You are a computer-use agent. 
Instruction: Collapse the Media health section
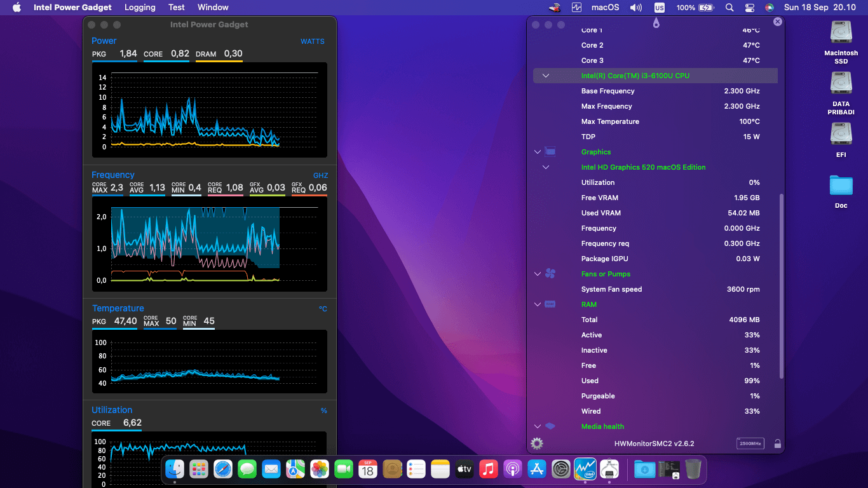pos(538,426)
